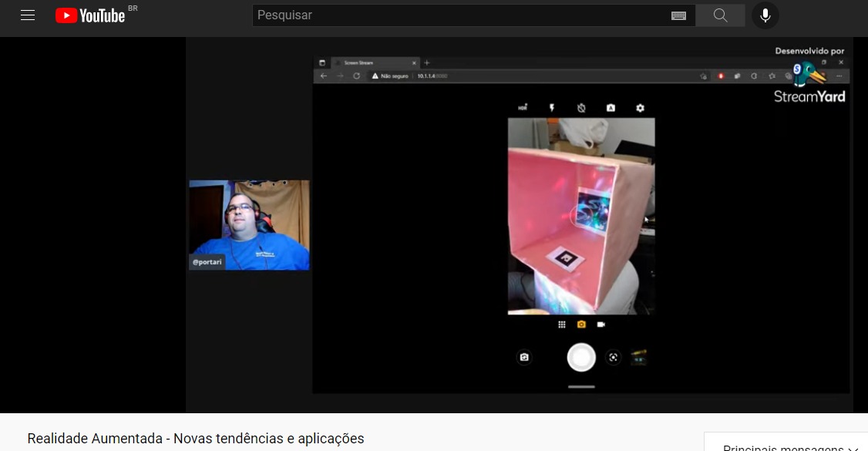The image size is (868, 451).
Task: Toggle the camera timer-off icon
Action: [x=581, y=108]
